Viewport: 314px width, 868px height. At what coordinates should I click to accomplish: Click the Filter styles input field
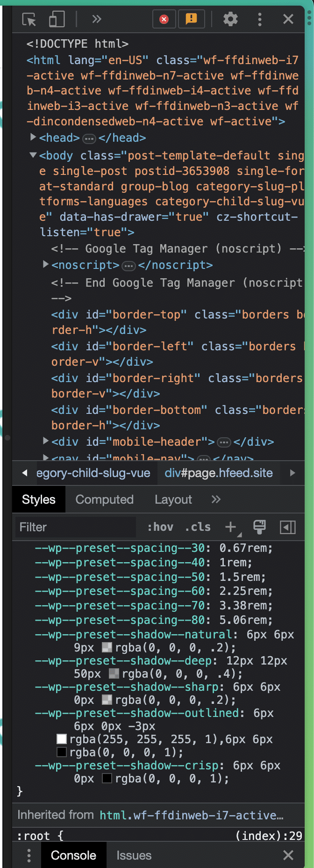tap(75, 527)
